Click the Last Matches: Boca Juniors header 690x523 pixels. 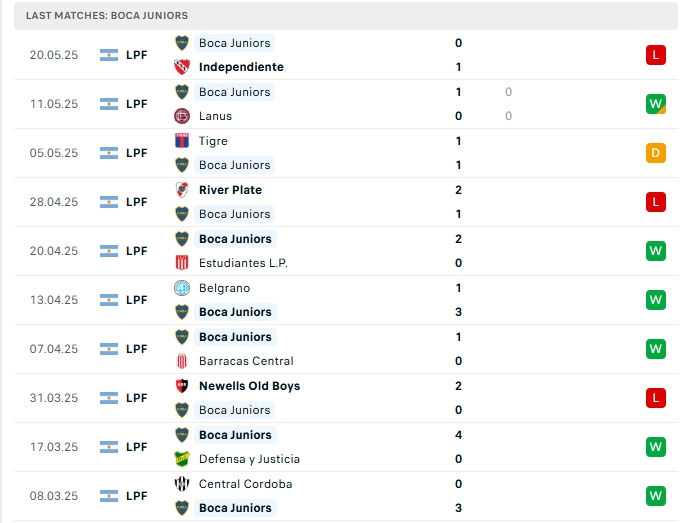tap(107, 16)
